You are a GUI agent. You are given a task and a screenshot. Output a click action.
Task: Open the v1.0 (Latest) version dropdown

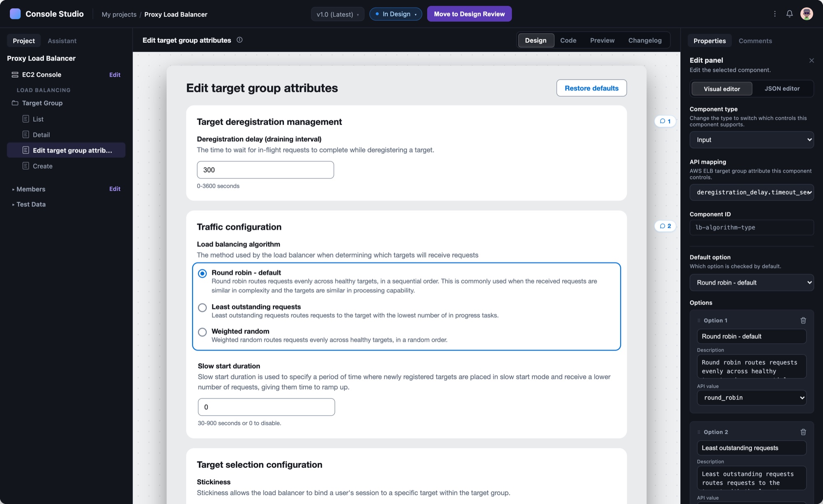click(x=337, y=14)
